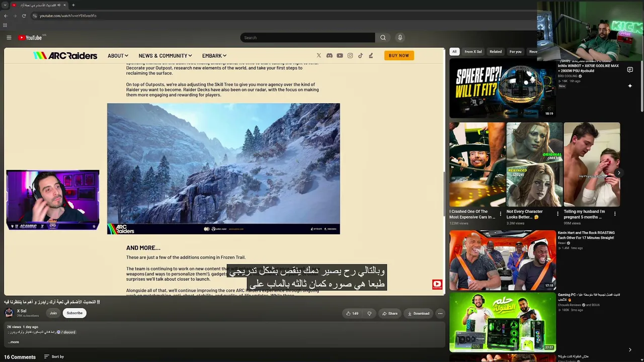
Task: Open the YouTube guide hamburger menu
Action: [9, 38]
